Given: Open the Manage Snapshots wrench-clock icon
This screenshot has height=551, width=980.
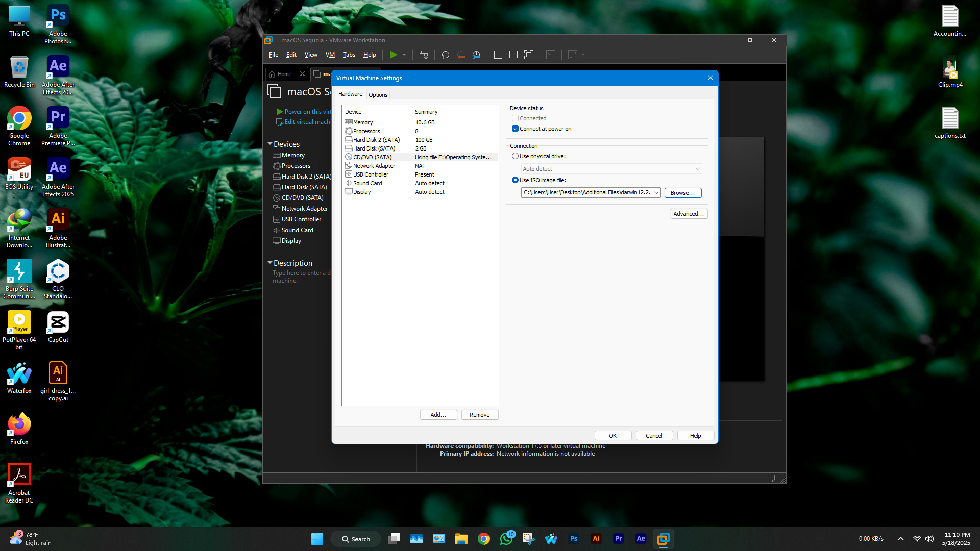Looking at the screenshot, I should (x=476, y=55).
